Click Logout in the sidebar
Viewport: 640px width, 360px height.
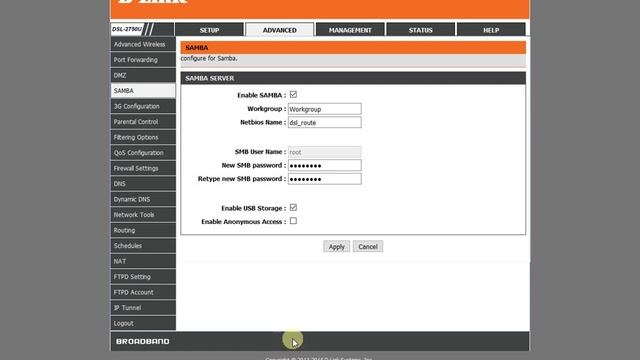[143, 323]
